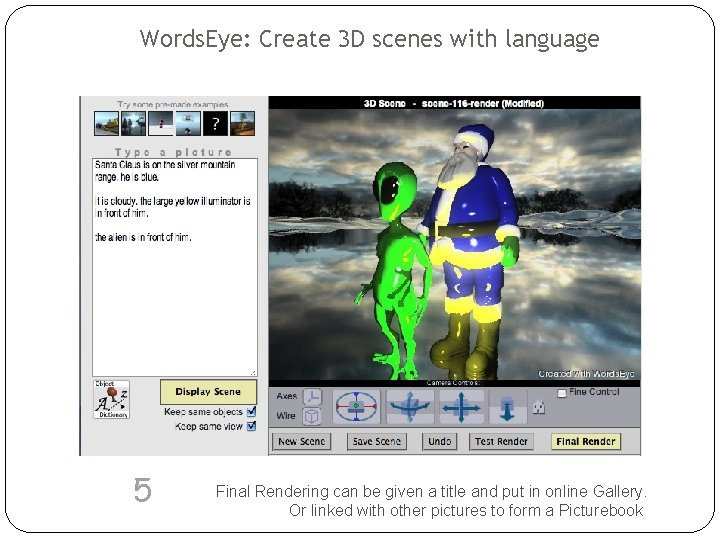Image resolution: width=720 pixels, height=540 pixels.
Task: Run a Test Render
Action: point(501,441)
